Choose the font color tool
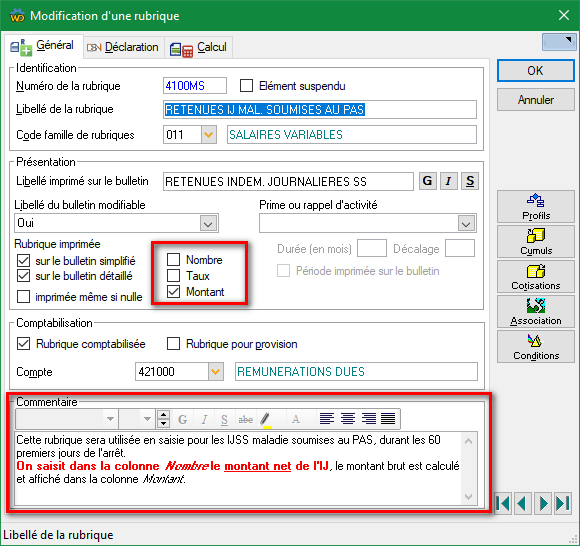 [296, 419]
